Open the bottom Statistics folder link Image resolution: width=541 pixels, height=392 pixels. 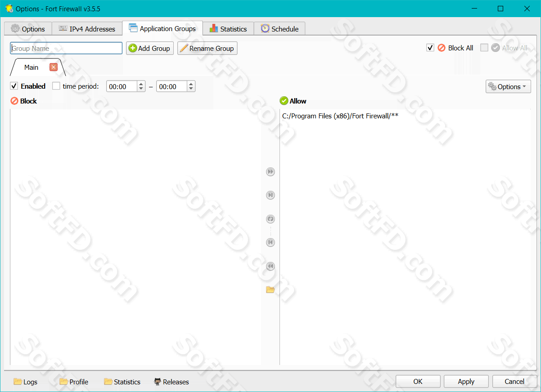point(122,382)
